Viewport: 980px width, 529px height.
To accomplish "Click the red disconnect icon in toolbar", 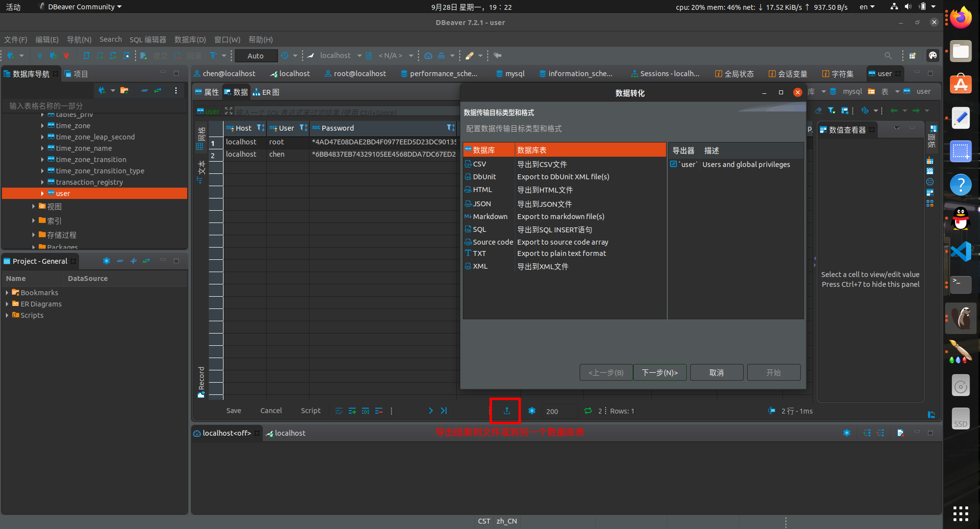I will click(x=66, y=56).
